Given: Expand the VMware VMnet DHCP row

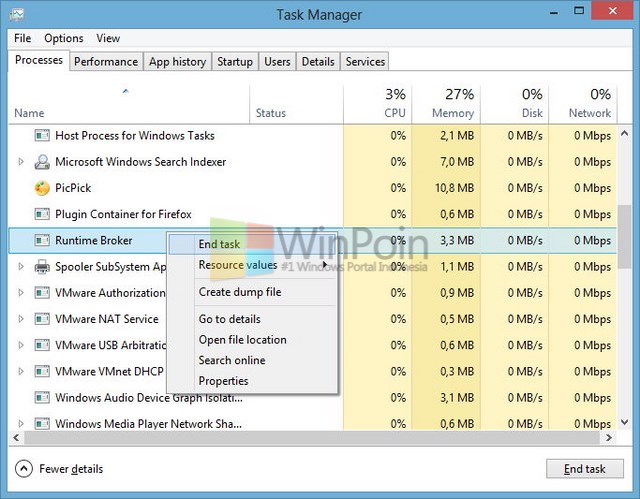Looking at the screenshot, I should 21,371.
